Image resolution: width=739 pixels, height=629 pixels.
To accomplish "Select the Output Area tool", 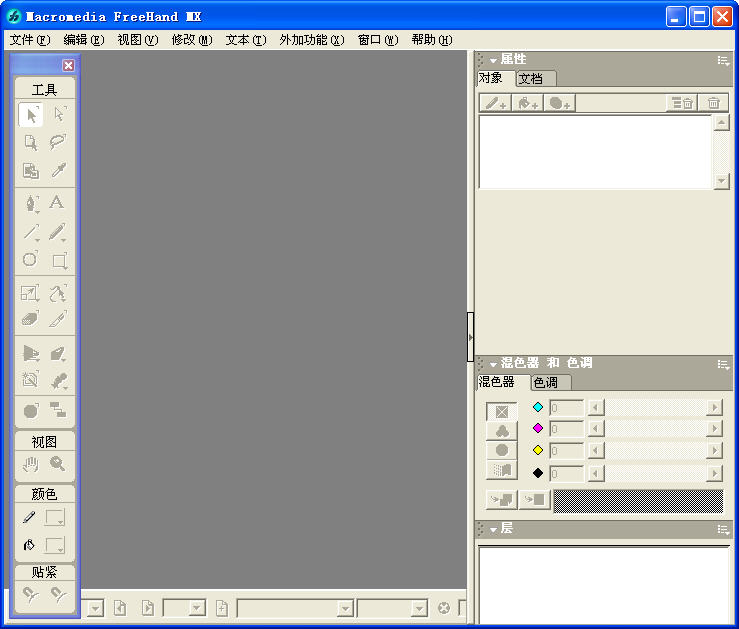I will click(31, 171).
